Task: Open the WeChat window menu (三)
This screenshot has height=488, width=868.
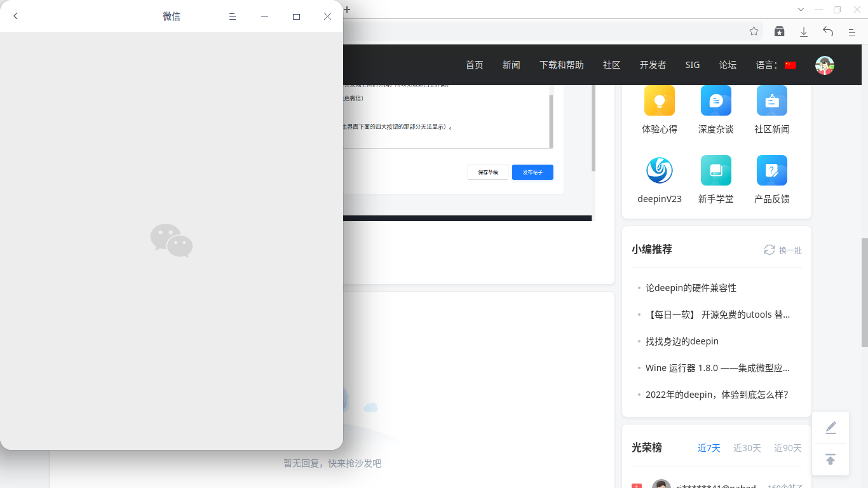Action: pos(233,16)
